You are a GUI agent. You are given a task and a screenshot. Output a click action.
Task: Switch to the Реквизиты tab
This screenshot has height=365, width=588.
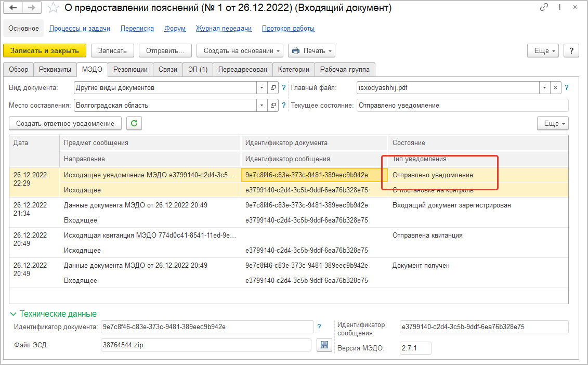[55, 69]
